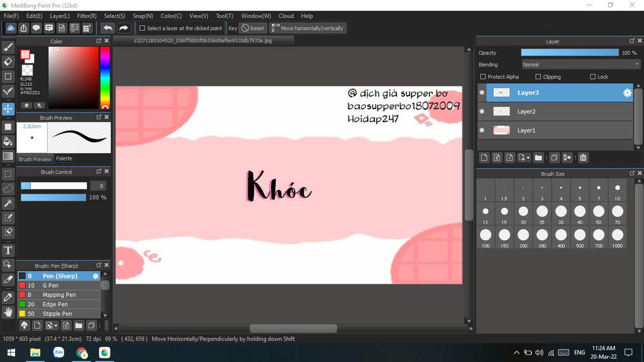Pick the rectangular Select tool
The width and height of the screenshot is (644, 362).
[x=8, y=173]
